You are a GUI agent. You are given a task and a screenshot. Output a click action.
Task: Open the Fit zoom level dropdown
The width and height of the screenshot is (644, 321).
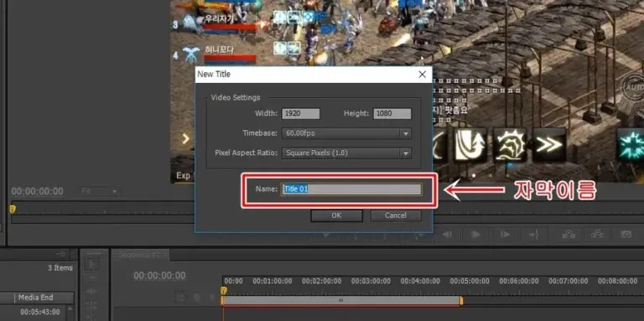pyautogui.click(x=99, y=191)
